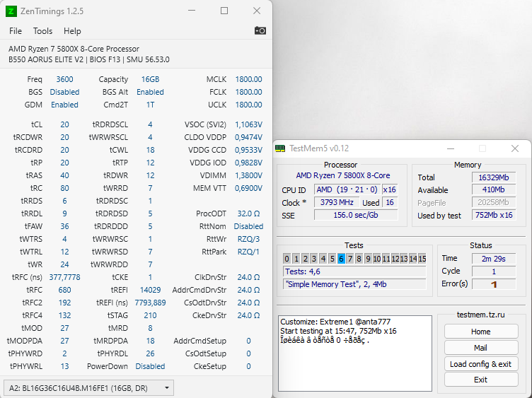Click the RttWr value RZQ/3

point(249,239)
